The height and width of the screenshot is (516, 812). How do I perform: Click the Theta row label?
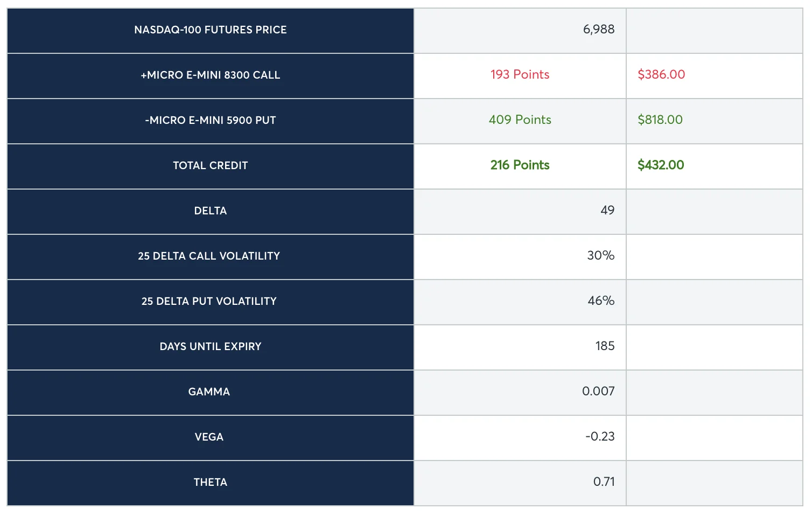[x=211, y=483]
